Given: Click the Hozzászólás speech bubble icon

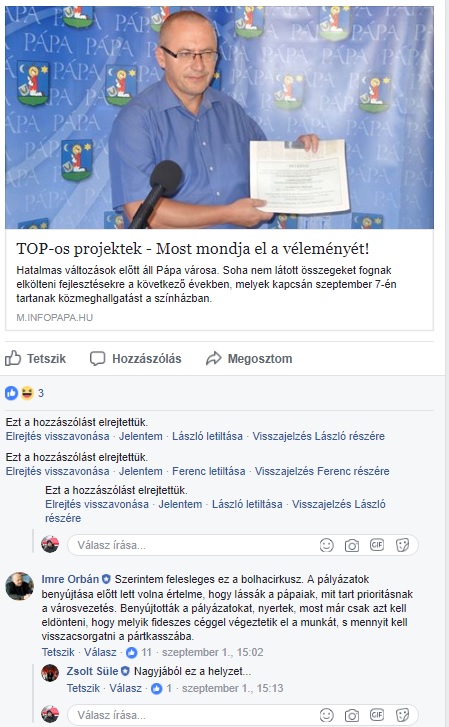Looking at the screenshot, I should click(x=97, y=358).
